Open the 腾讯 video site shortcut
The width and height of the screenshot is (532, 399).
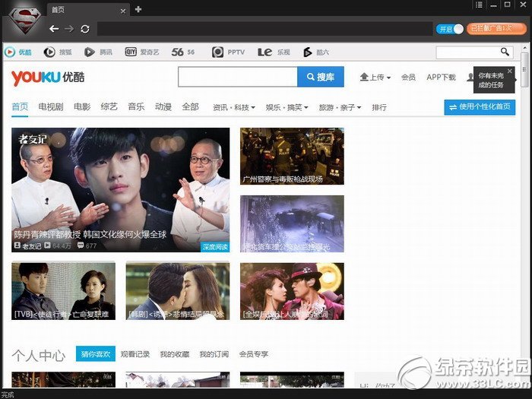[98, 52]
